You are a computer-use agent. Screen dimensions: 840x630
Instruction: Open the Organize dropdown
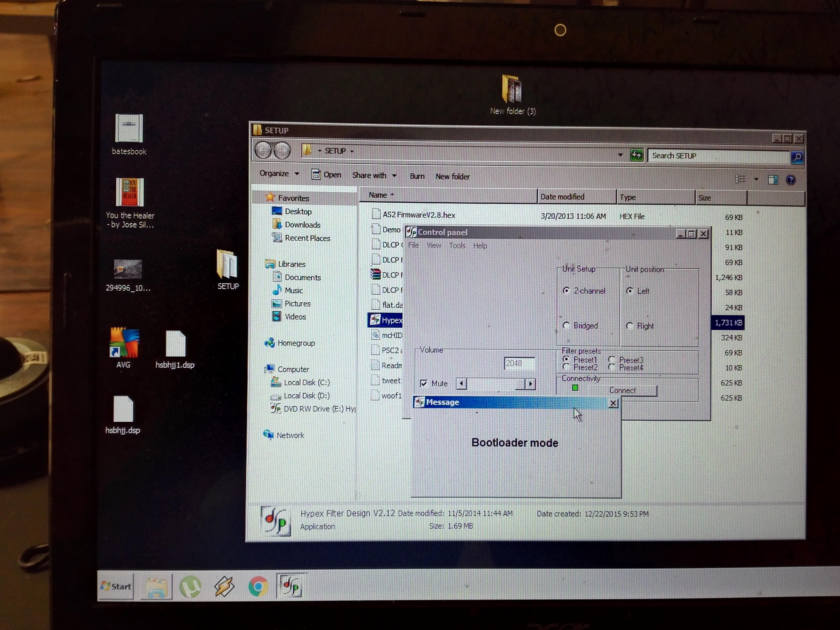pos(279,174)
